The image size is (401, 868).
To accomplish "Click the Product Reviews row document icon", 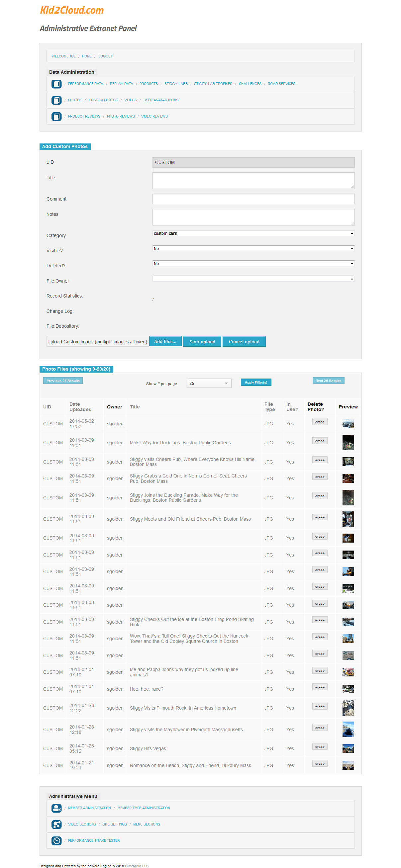I will (56, 116).
